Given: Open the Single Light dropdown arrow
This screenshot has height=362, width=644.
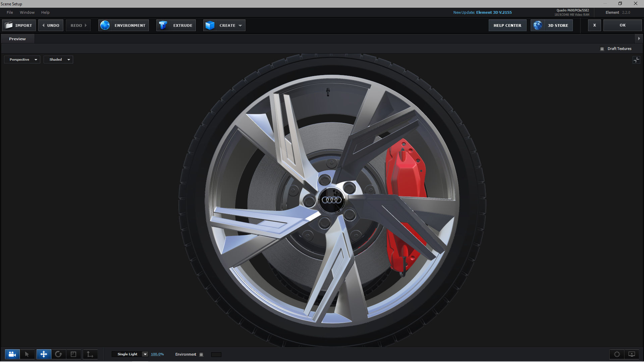Looking at the screenshot, I should point(145,354).
